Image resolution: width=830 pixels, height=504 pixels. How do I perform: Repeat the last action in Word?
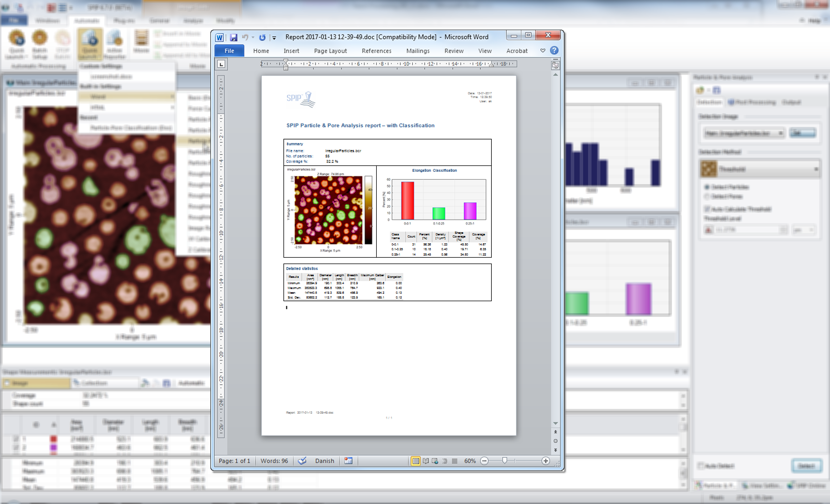(x=262, y=38)
